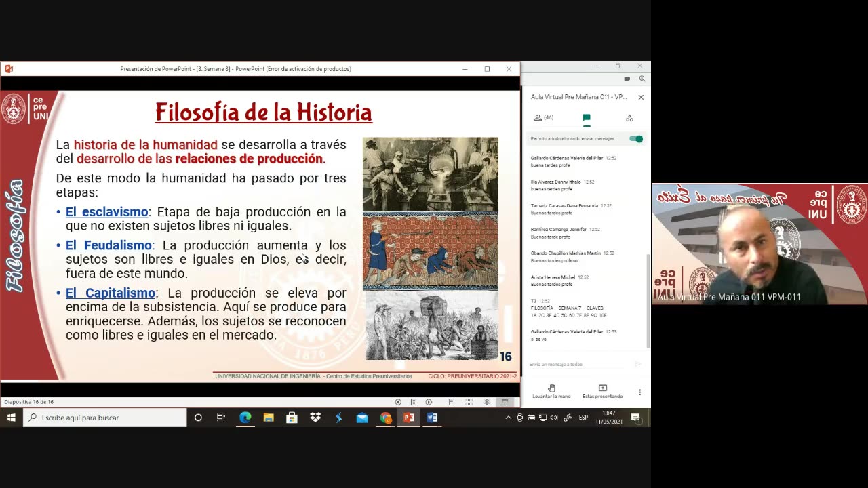Advance to next slide using status bar arrow
The image size is (868, 488).
429,402
